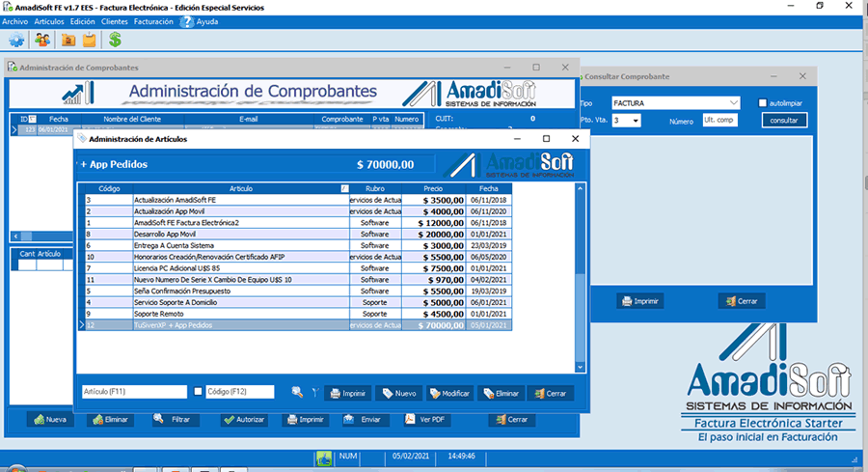This screenshot has width=868, height=472.
Task: Click the Ver PDF button
Action: point(425,419)
